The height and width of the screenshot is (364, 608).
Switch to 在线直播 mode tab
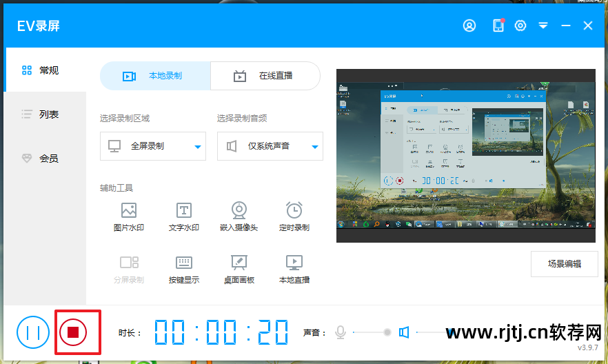click(265, 76)
